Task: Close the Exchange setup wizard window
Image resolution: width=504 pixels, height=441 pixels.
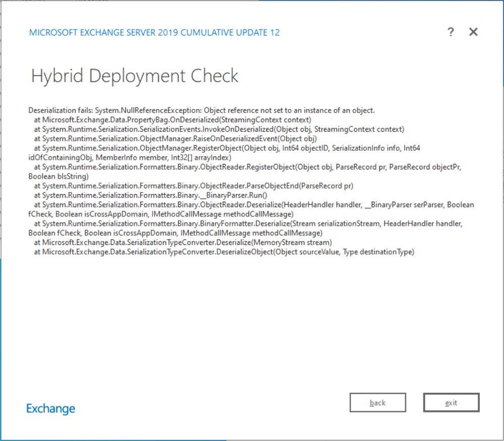Action: pos(473,32)
